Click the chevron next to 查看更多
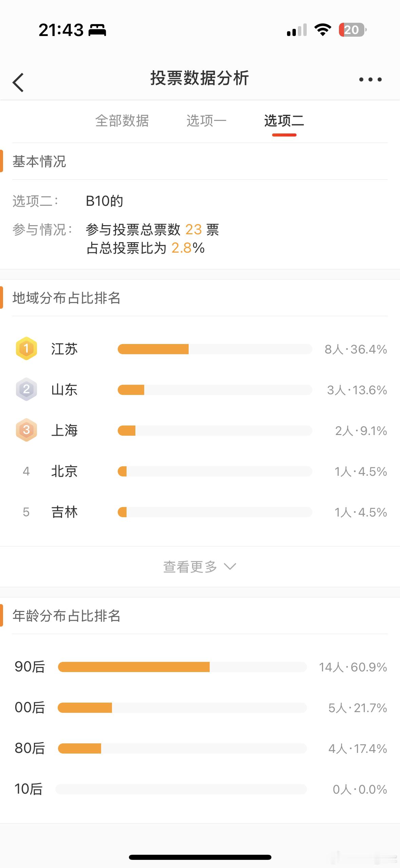This screenshot has width=400, height=868. [230, 566]
